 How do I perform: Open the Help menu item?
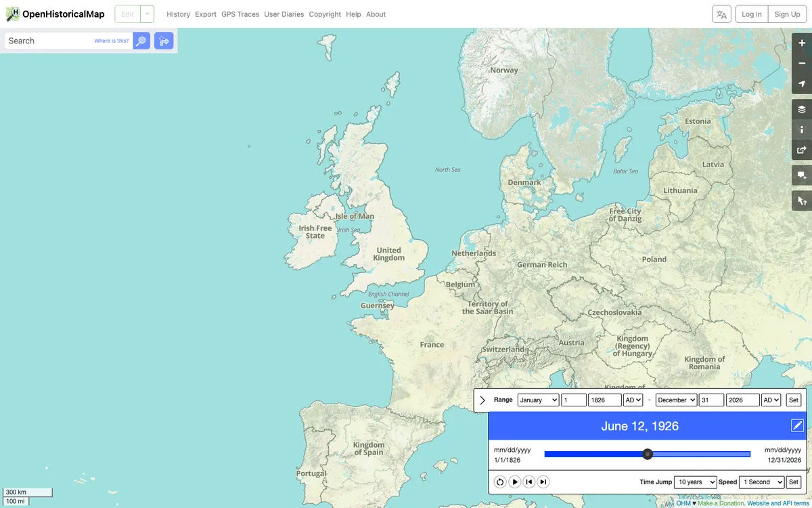tap(353, 14)
